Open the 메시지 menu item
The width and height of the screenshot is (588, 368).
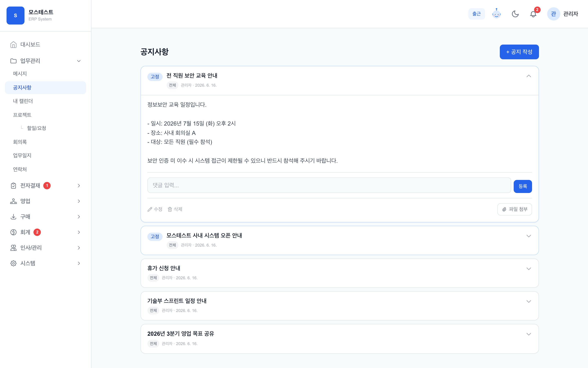[46, 74]
